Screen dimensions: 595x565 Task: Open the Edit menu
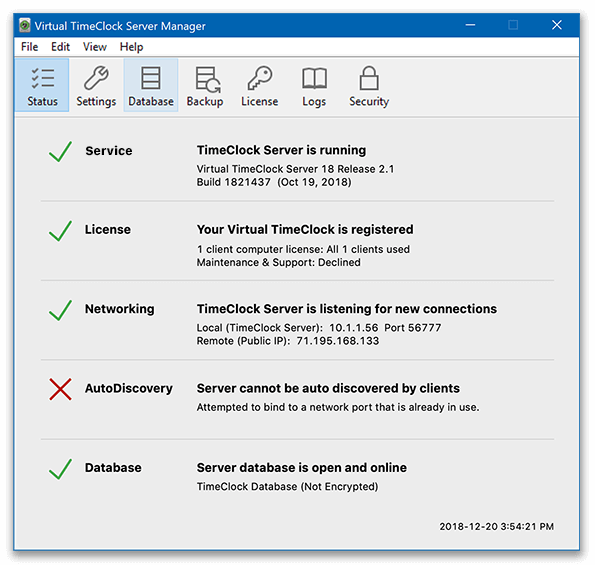tap(60, 47)
